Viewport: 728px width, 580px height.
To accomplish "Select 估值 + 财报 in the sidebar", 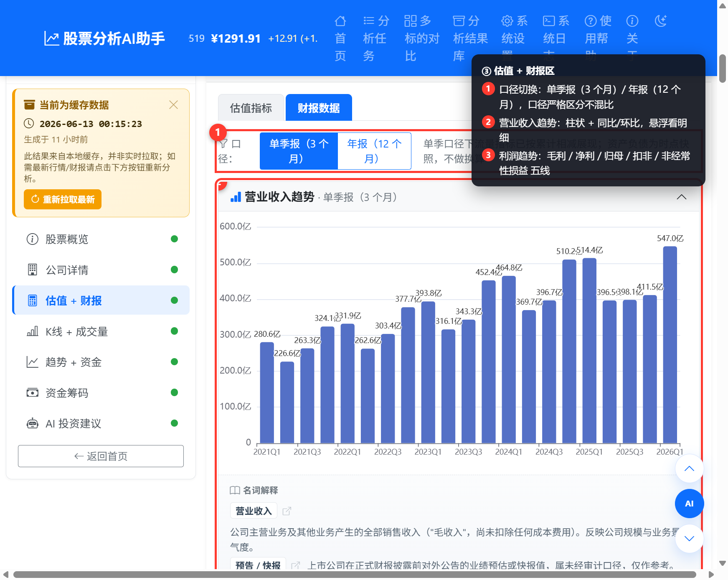I will pos(101,300).
